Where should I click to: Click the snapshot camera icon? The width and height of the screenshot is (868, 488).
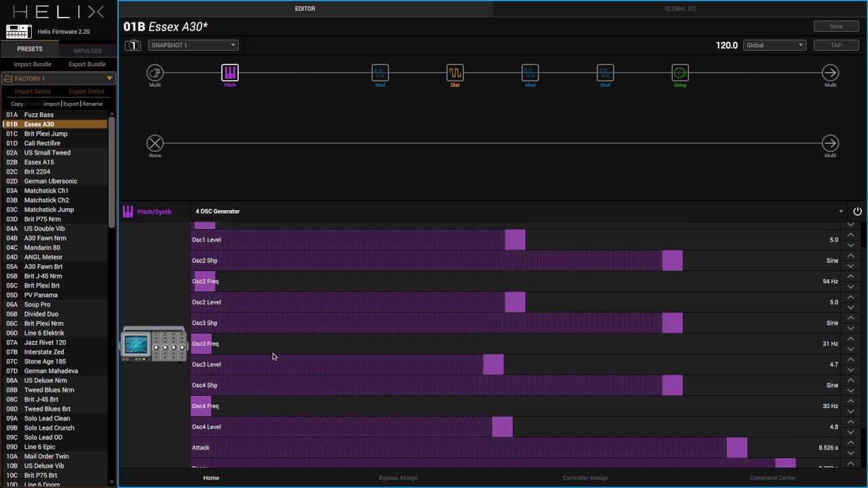(133, 45)
